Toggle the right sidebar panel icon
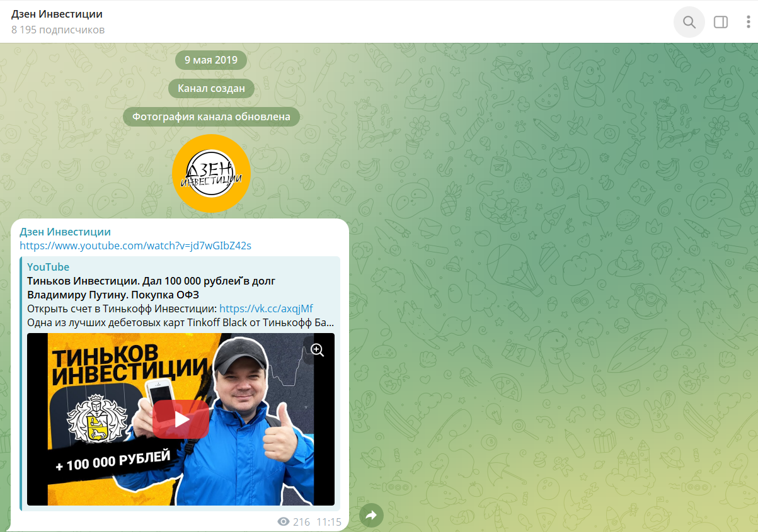Viewport: 758px width, 532px height. [721, 22]
